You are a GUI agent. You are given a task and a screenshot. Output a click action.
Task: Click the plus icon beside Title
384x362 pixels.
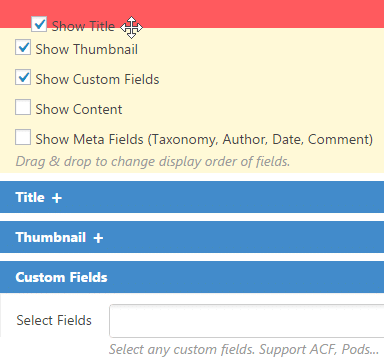(57, 198)
